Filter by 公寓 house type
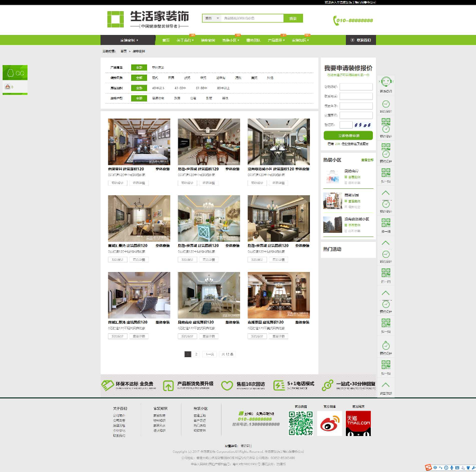 click(193, 98)
